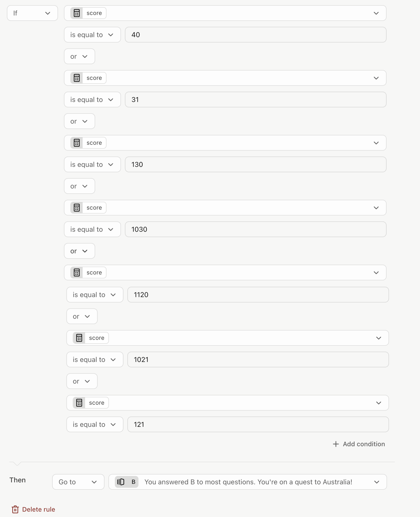The width and height of the screenshot is (420, 517).
Task: Click the question-group icon beside B
Action: pyautogui.click(x=121, y=482)
